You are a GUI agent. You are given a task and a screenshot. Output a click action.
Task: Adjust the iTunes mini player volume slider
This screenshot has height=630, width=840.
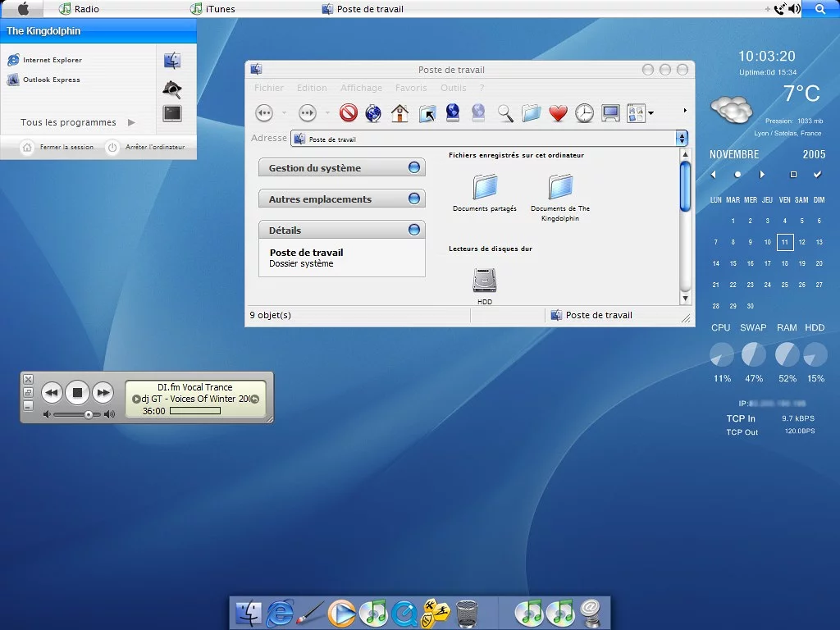pos(89,414)
